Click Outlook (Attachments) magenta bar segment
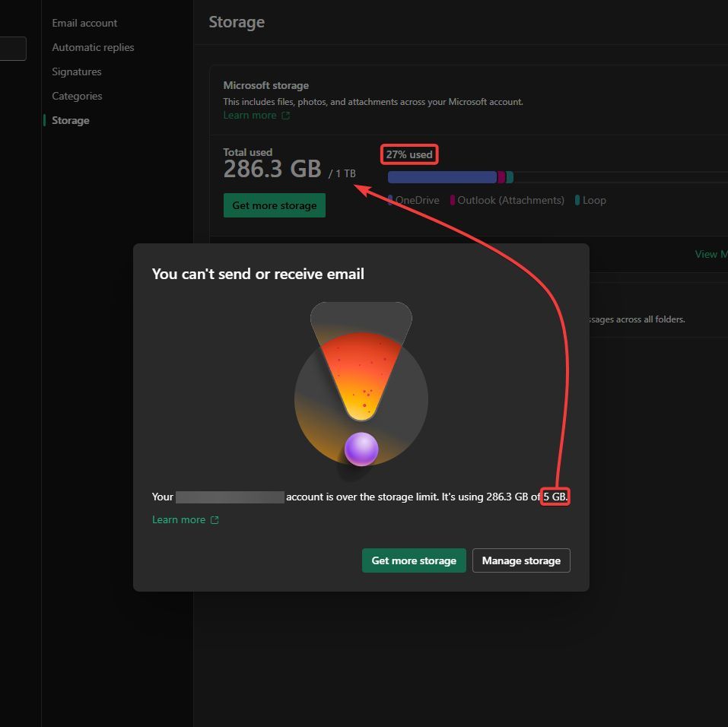The height and width of the screenshot is (727, 728). [501, 177]
